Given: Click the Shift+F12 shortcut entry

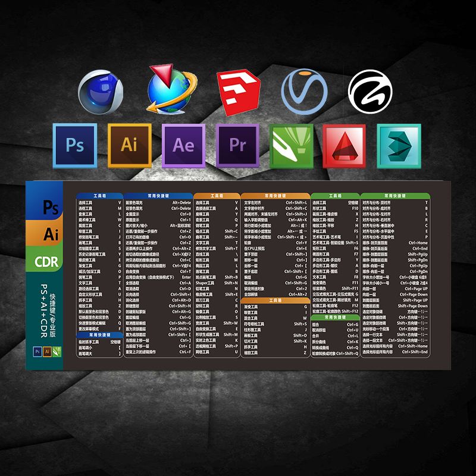Looking at the screenshot, I should 350,311.
